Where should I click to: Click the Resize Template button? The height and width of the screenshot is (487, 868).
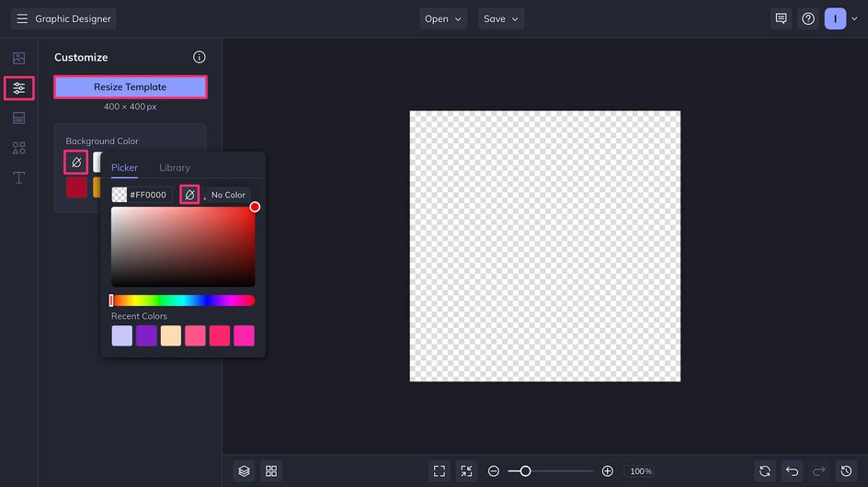click(130, 87)
